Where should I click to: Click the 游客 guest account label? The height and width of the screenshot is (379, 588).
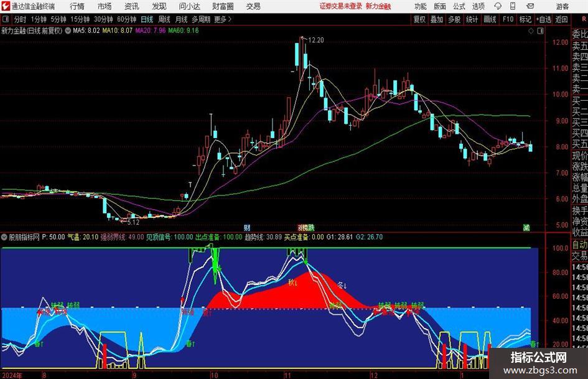pos(562,6)
